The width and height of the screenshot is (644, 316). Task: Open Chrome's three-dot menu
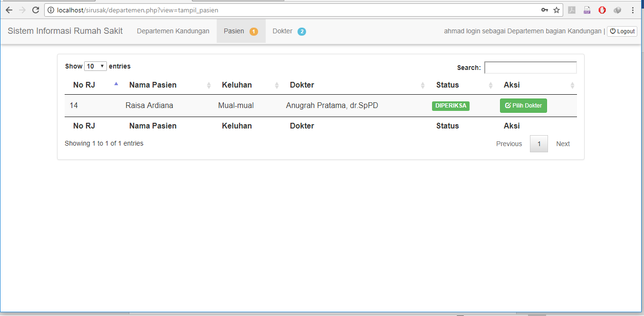coord(633,10)
